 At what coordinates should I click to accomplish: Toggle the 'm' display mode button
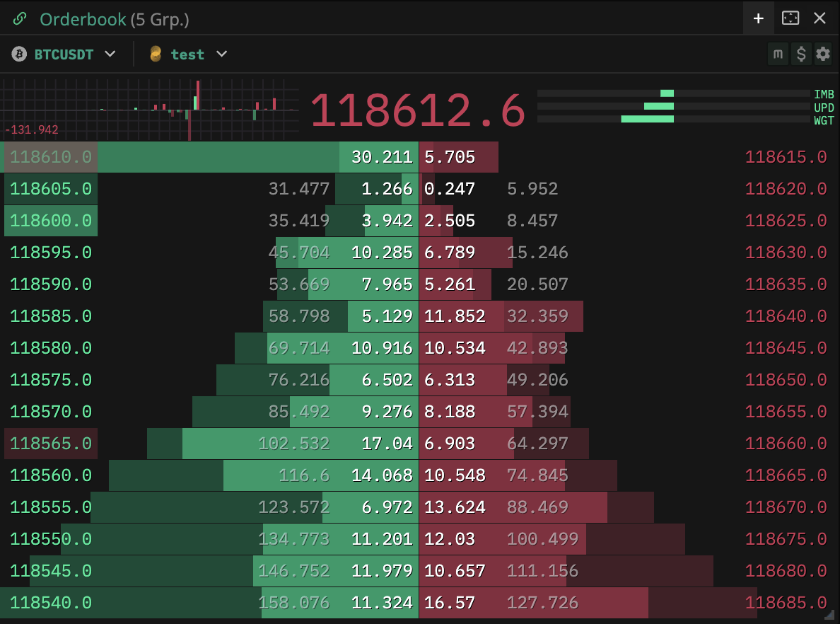coord(778,54)
